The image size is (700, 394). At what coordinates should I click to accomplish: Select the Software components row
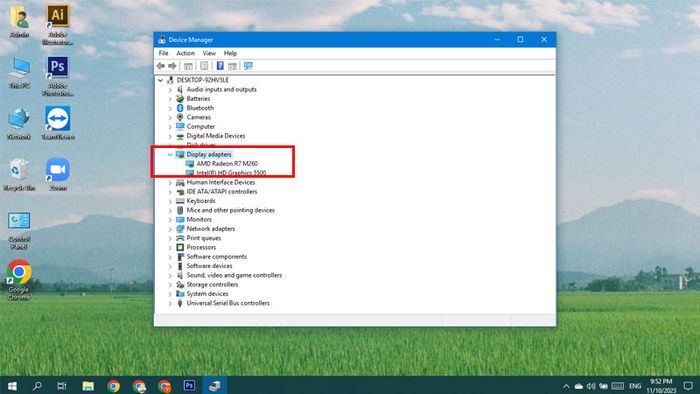(x=217, y=257)
